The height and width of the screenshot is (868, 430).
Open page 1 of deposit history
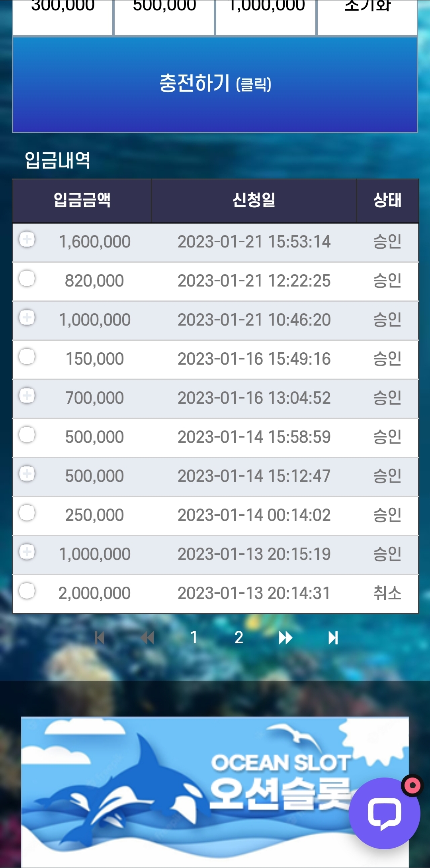[194, 638]
